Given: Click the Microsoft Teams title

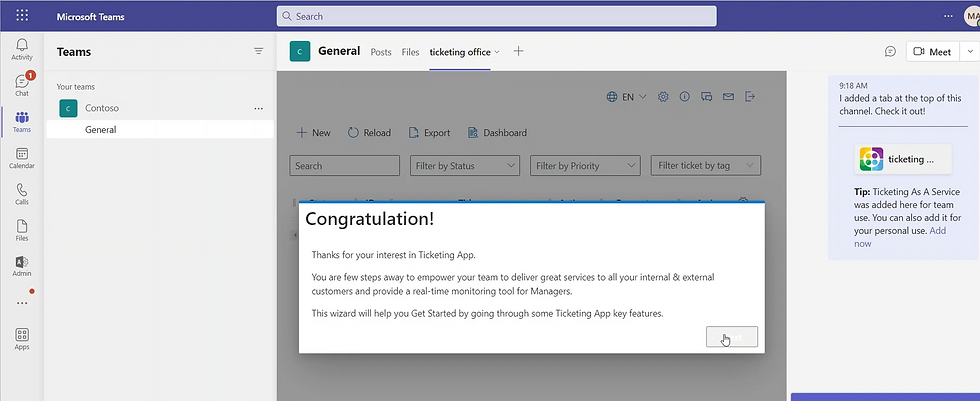Looking at the screenshot, I should point(91,17).
